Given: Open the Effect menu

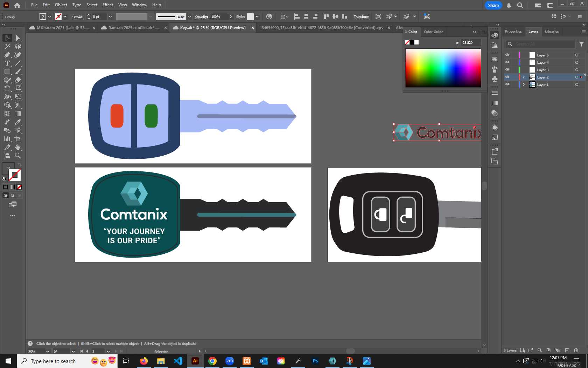Looking at the screenshot, I should [108, 5].
